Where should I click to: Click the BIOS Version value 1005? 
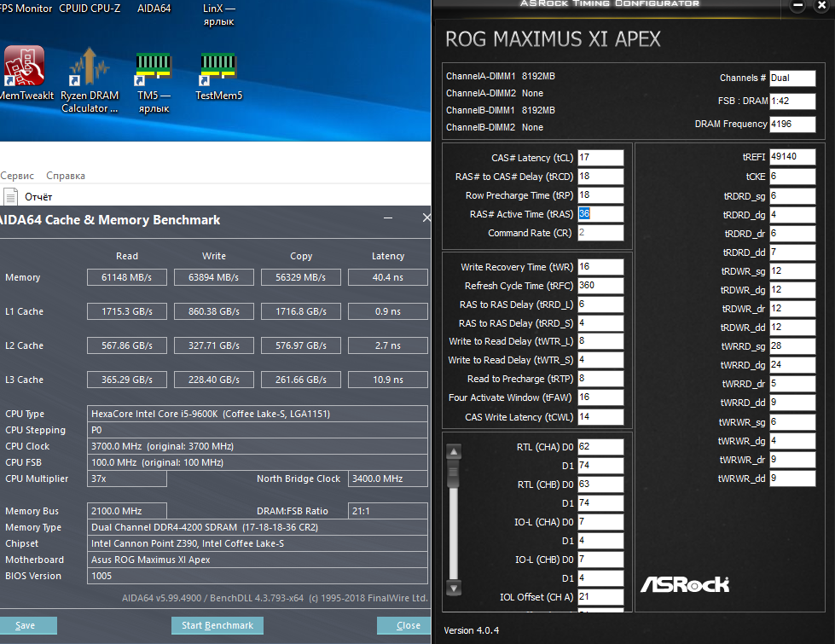click(258, 576)
